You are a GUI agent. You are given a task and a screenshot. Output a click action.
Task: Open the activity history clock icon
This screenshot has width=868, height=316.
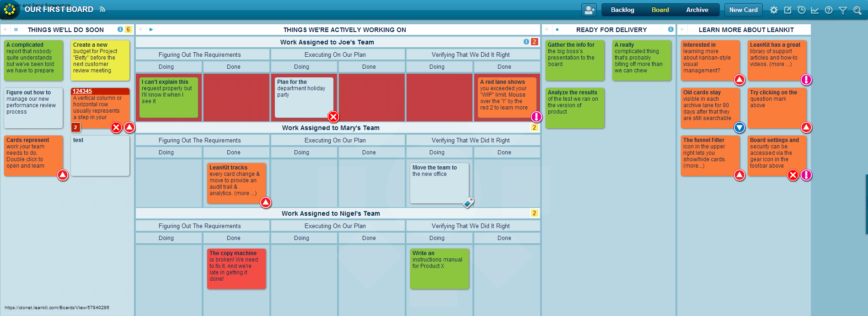tap(802, 10)
